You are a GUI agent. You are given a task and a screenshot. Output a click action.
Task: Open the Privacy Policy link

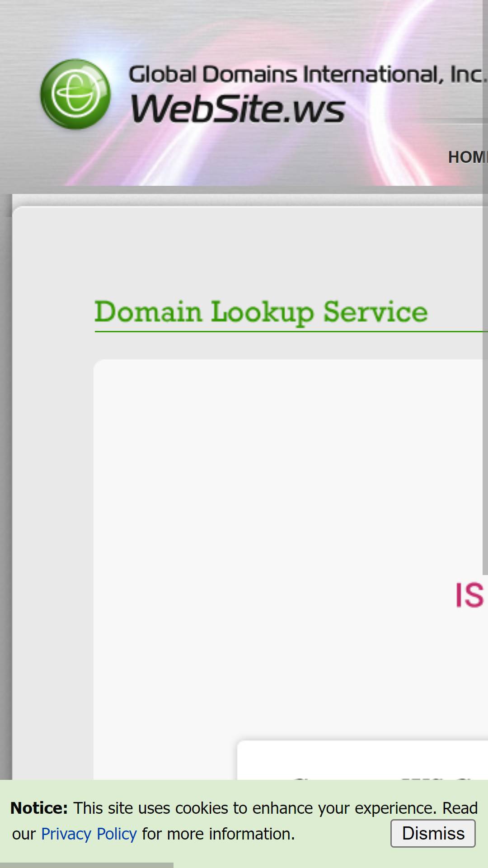tap(89, 834)
